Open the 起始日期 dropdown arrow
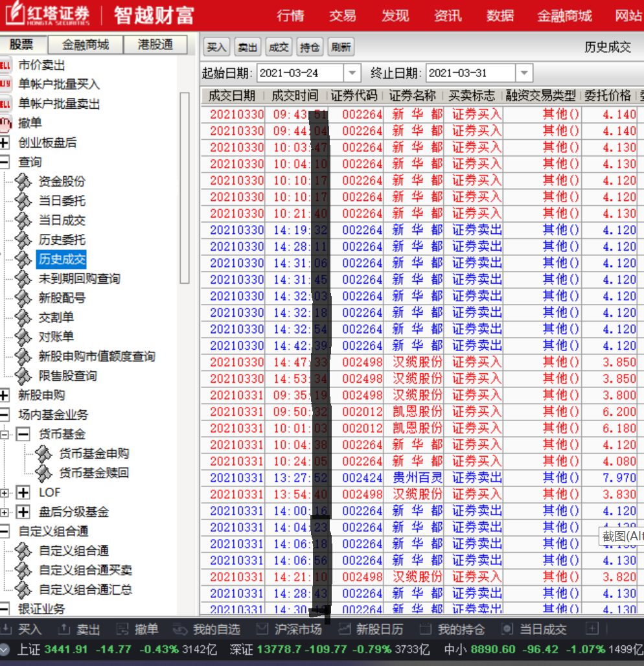 pyautogui.click(x=352, y=73)
